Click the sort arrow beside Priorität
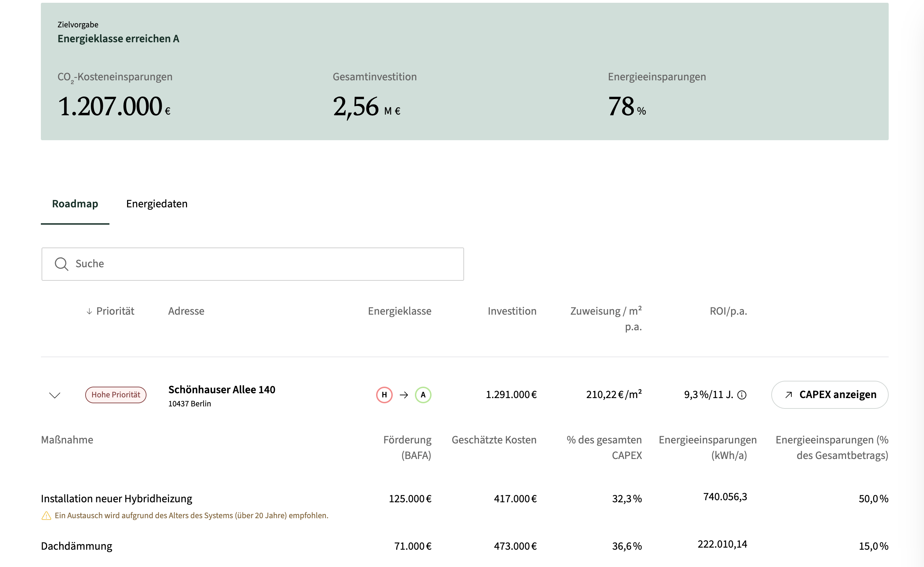924x567 pixels. [x=89, y=311]
